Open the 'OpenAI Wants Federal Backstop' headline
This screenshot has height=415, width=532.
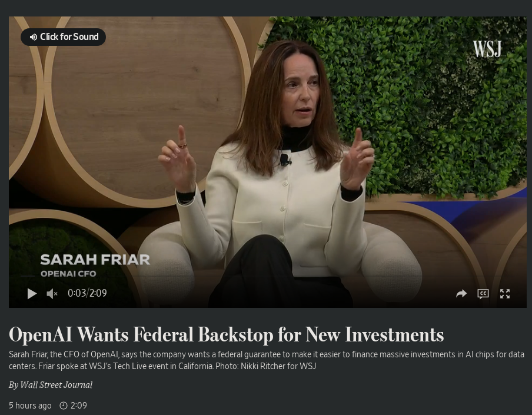(227, 334)
